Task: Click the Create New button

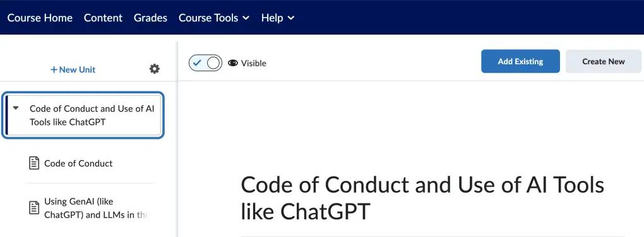Action: 604,62
